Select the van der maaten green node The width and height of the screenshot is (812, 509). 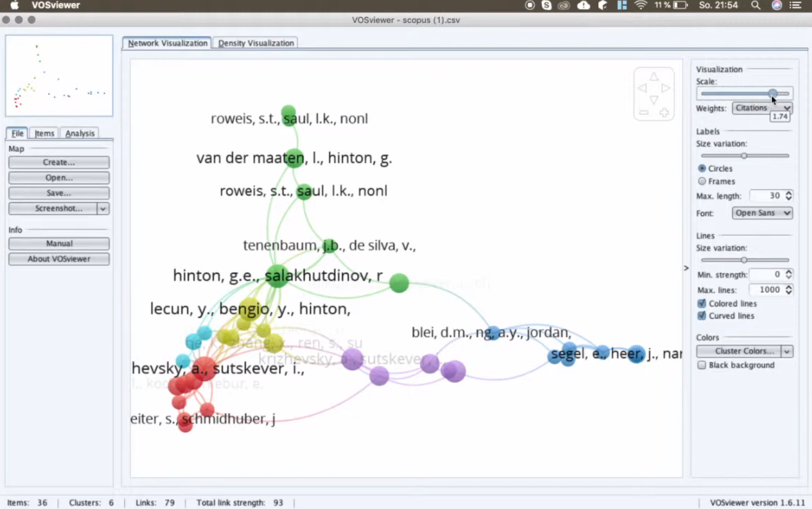[x=294, y=158]
